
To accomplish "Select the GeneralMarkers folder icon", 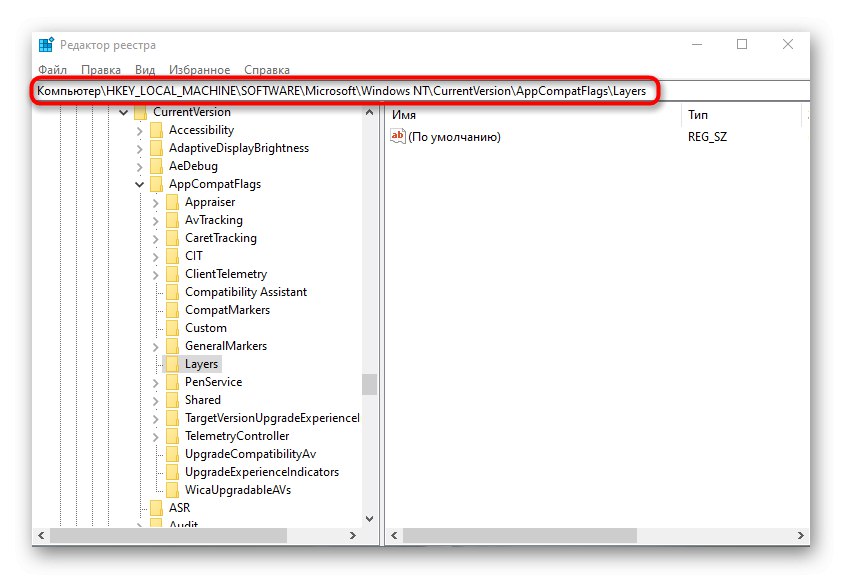I will (172, 346).
